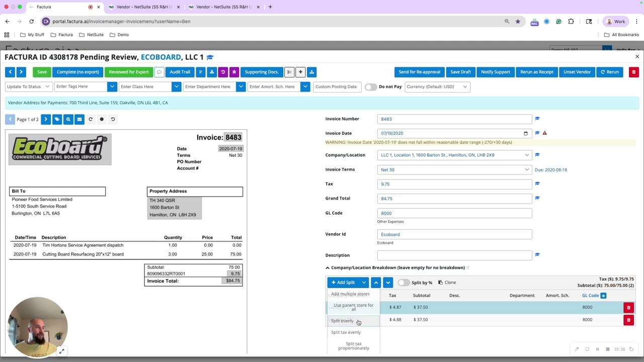Open the NetSuite bookmarks folder

pyautogui.click(x=91, y=35)
